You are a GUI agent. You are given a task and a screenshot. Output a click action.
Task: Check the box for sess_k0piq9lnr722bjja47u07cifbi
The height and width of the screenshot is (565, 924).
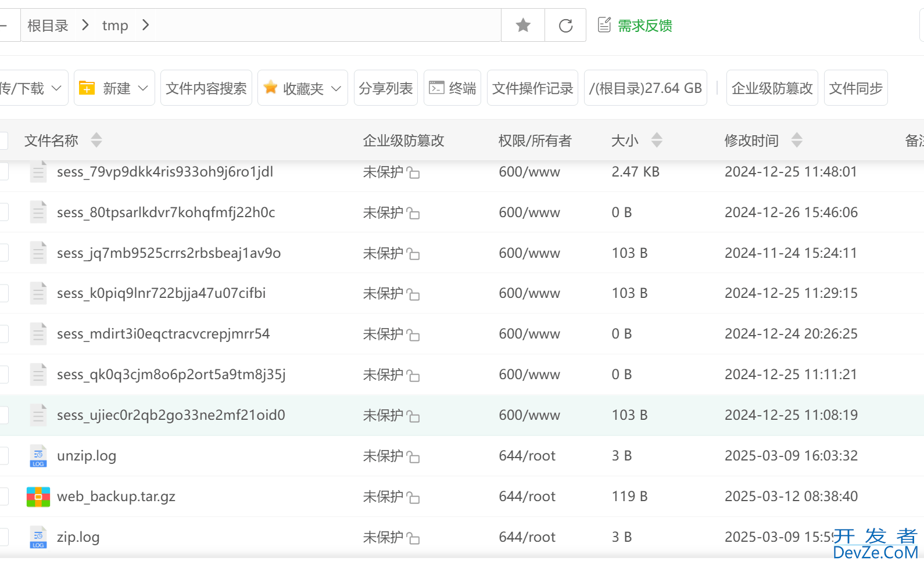click(x=3, y=293)
